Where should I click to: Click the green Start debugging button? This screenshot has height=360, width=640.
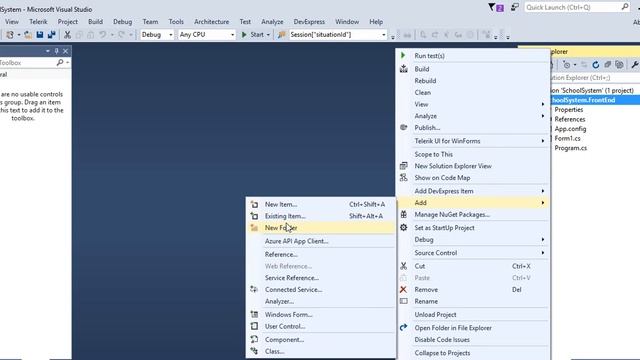(253, 35)
